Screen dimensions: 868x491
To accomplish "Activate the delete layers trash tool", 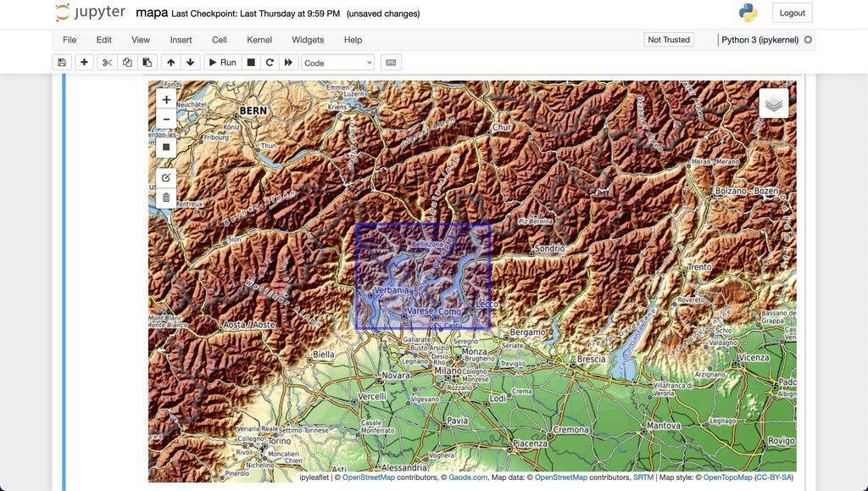I will 166,198.
